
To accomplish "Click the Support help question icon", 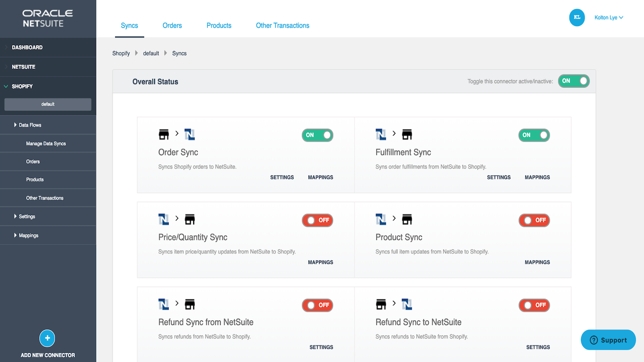I will point(594,340).
